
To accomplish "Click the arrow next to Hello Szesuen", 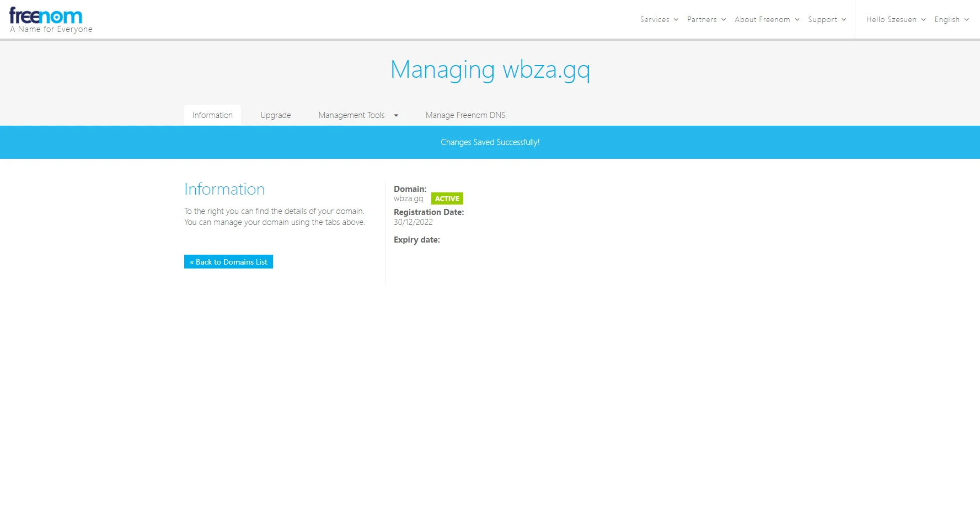I will (923, 19).
